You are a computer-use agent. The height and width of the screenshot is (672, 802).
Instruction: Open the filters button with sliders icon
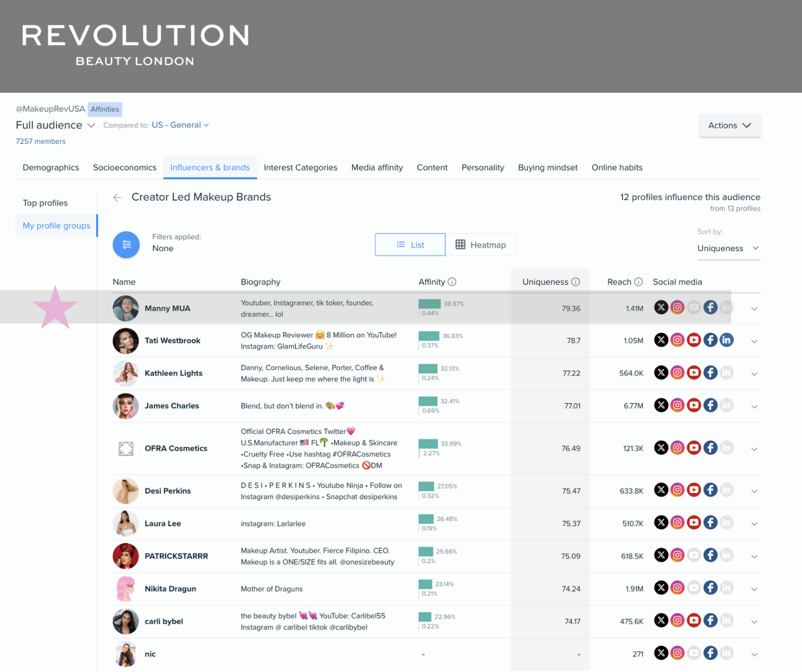coord(126,244)
